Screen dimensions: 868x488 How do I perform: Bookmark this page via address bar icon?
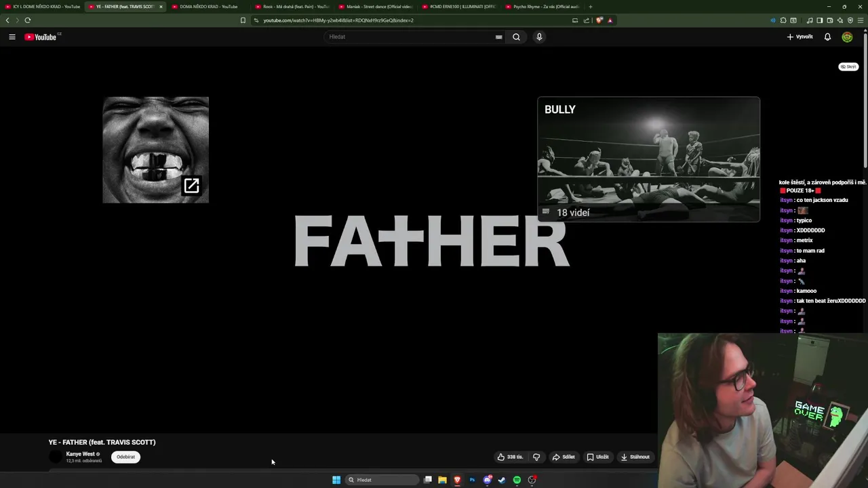coord(243,20)
